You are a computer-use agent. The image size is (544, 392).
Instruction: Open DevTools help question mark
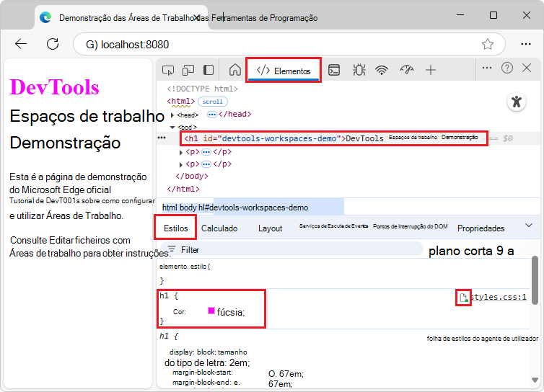tap(507, 68)
